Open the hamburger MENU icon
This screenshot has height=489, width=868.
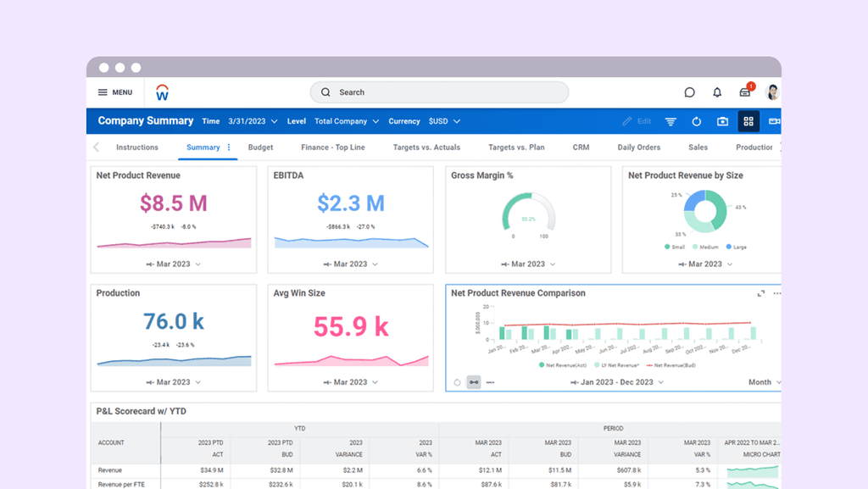point(103,92)
